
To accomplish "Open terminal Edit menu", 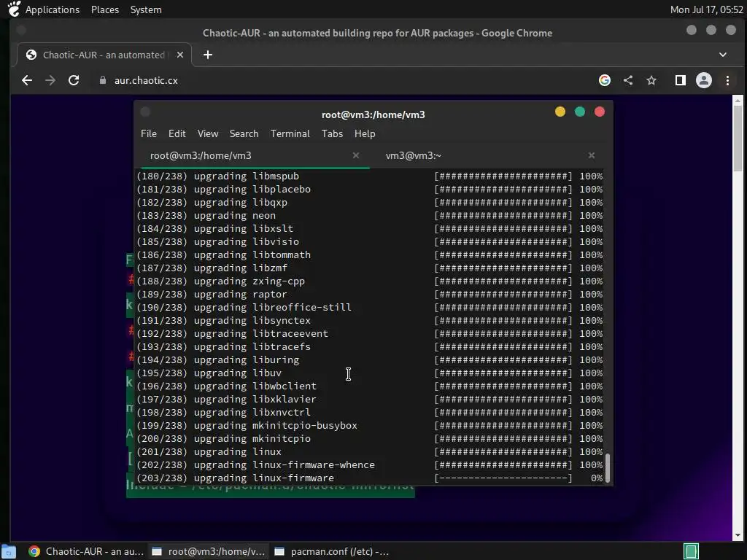I will 177,134.
